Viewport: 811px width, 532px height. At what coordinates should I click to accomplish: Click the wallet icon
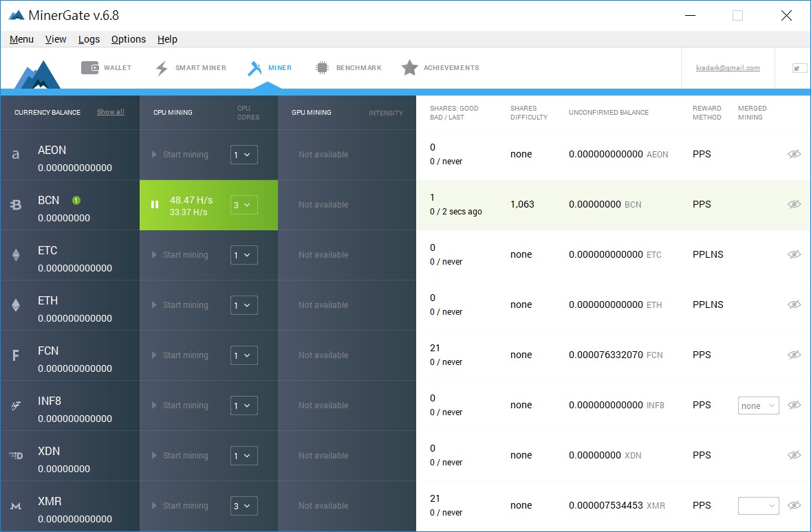pos(89,68)
